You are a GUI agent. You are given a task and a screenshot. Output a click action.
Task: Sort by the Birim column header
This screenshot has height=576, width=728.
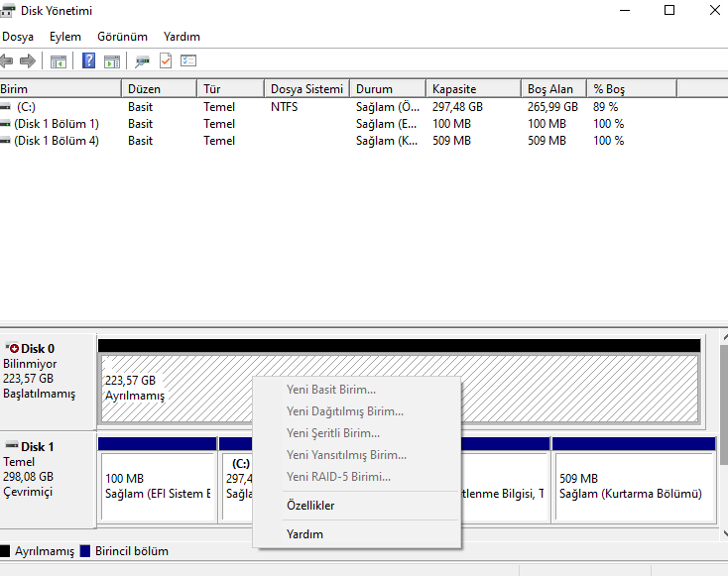(61, 88)
